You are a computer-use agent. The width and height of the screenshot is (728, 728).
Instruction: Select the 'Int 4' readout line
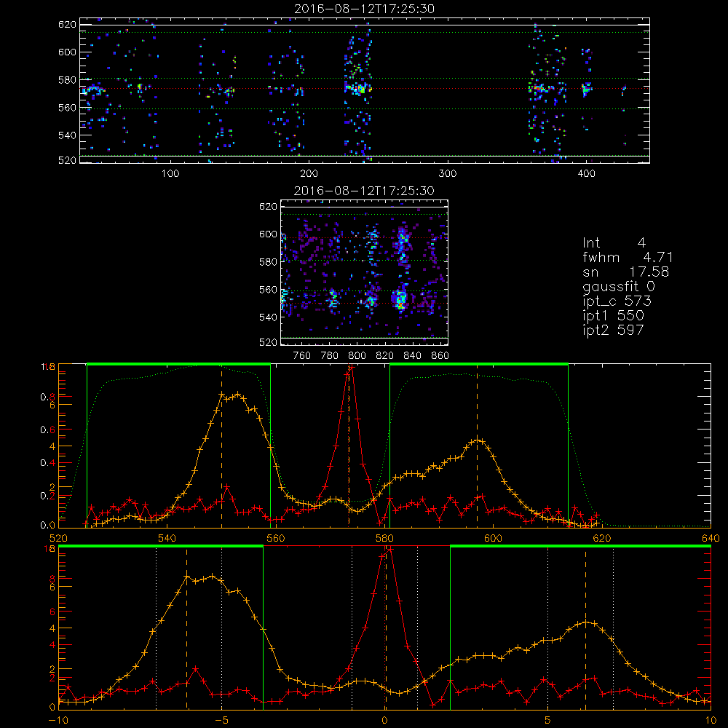614,243
